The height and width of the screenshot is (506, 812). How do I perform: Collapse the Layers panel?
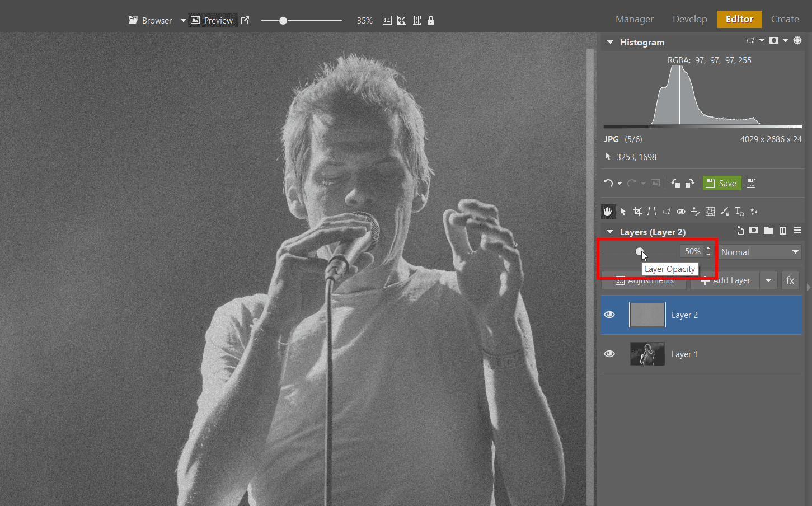tap(610, 232)
